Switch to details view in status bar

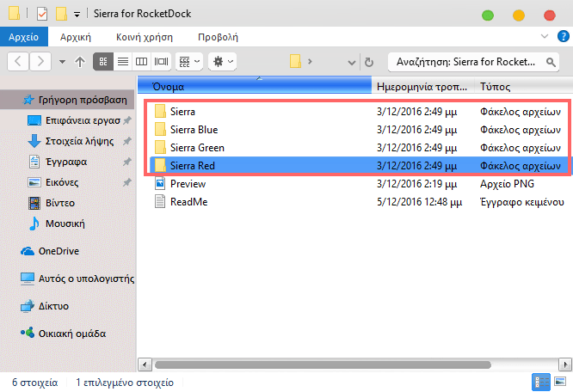[x=541, y=383]
